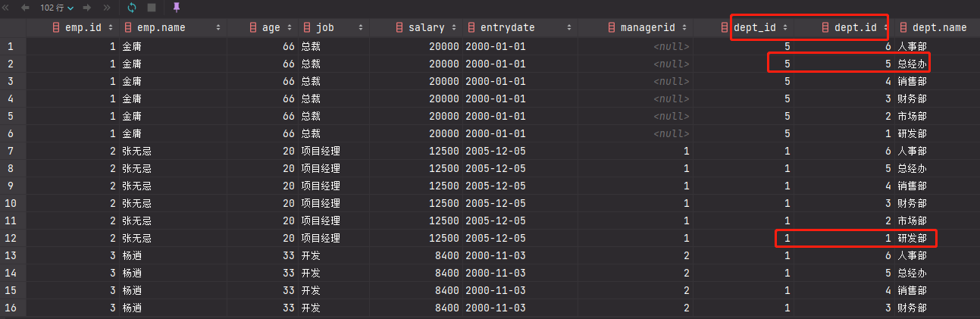Sort by managerid using its sort arrows
This screenshot has height=319, width=980.
click(x=684, y=28)
